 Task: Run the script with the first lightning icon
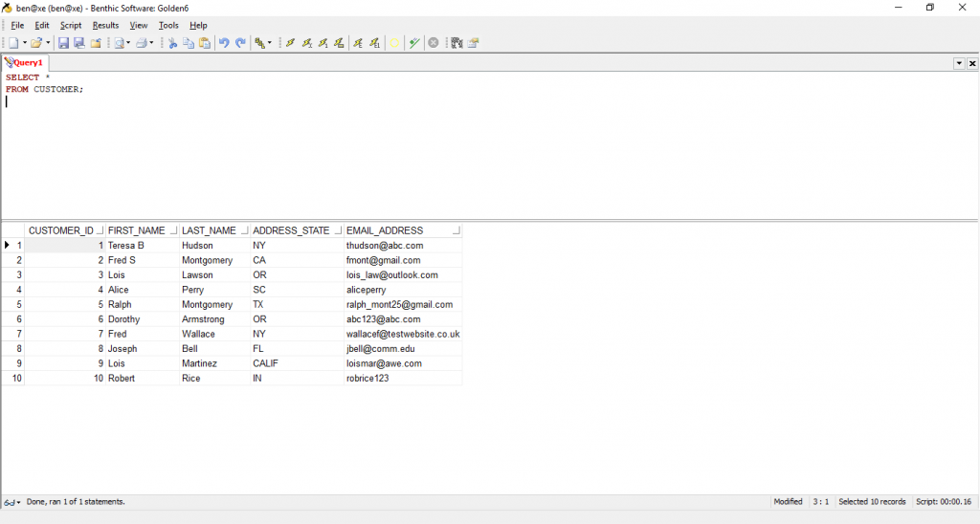pyautogui.click(x=291, y=43)
